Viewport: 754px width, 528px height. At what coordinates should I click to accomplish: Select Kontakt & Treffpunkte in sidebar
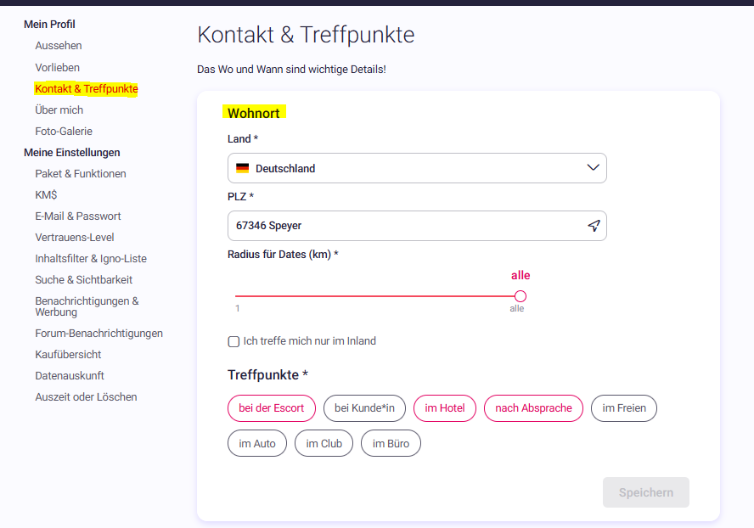[x=86, y=89]
